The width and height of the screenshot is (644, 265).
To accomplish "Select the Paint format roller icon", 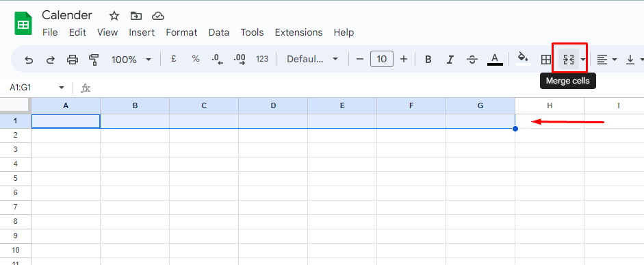I will (x=94, y=60).
